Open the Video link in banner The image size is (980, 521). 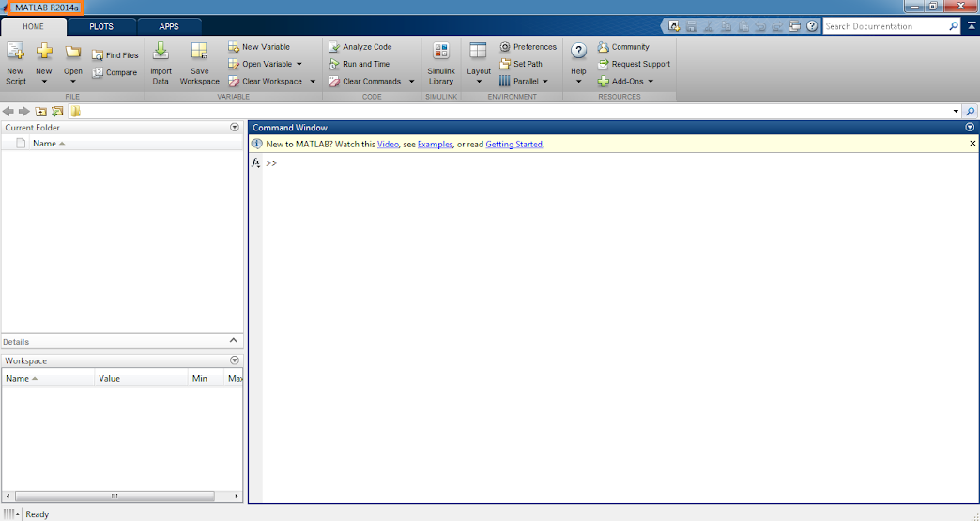point(388,145)
